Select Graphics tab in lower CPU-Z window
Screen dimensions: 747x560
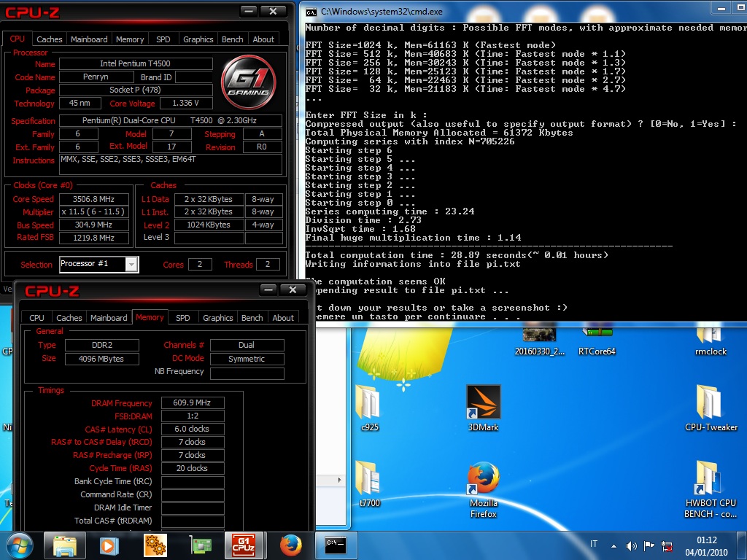217,318
